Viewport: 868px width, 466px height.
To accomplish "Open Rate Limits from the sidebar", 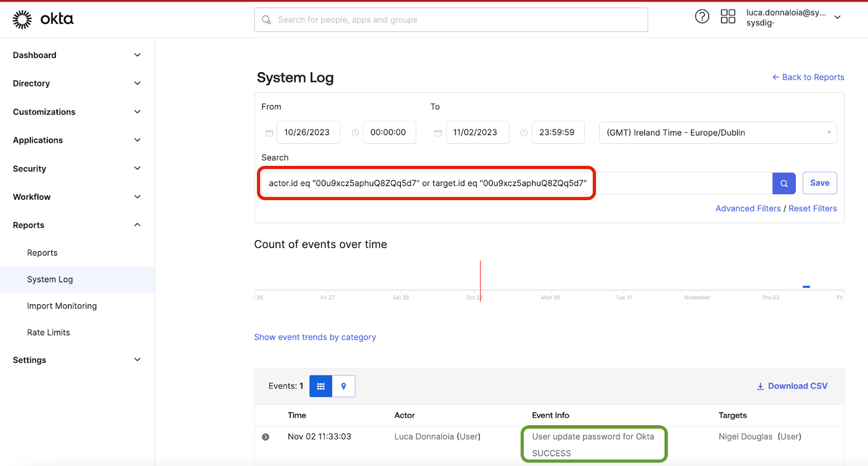I will [x=48, y=333].
